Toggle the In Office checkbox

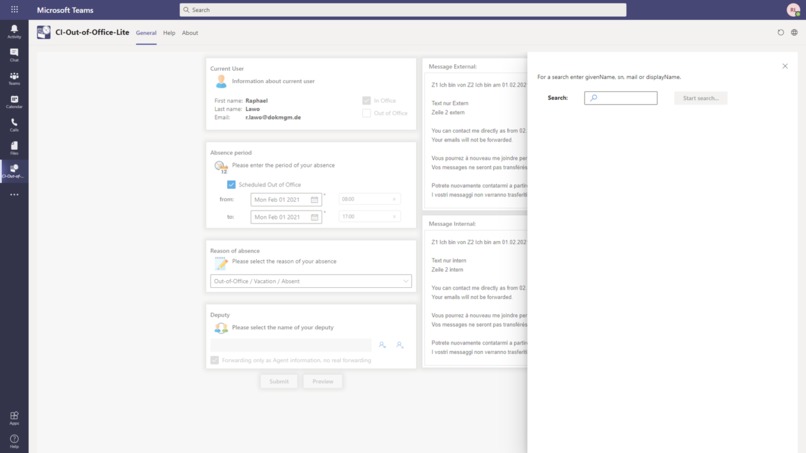tap(367, 101)
